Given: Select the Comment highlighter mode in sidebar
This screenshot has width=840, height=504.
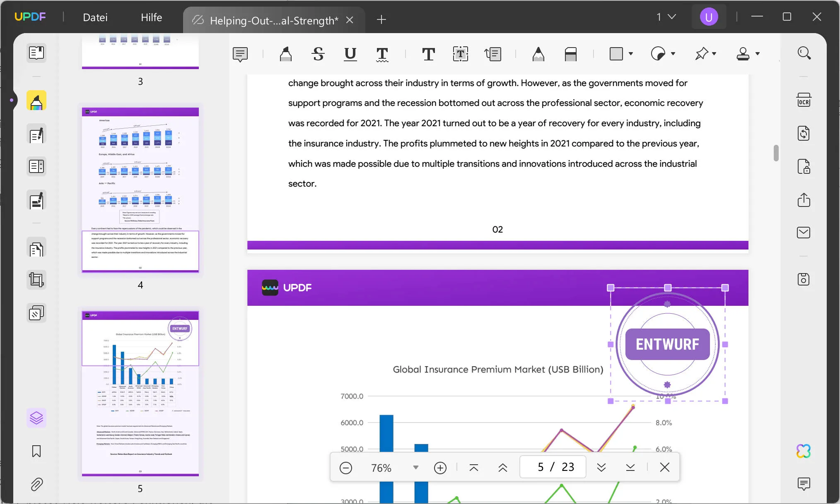Looking at the screenshot, I should point(36,101).
